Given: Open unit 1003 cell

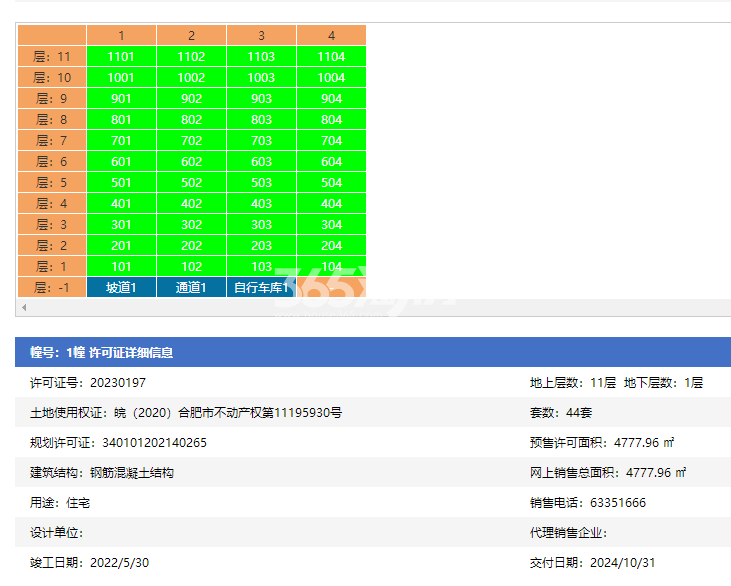Looking at the screenshot, I should (261, 77).
